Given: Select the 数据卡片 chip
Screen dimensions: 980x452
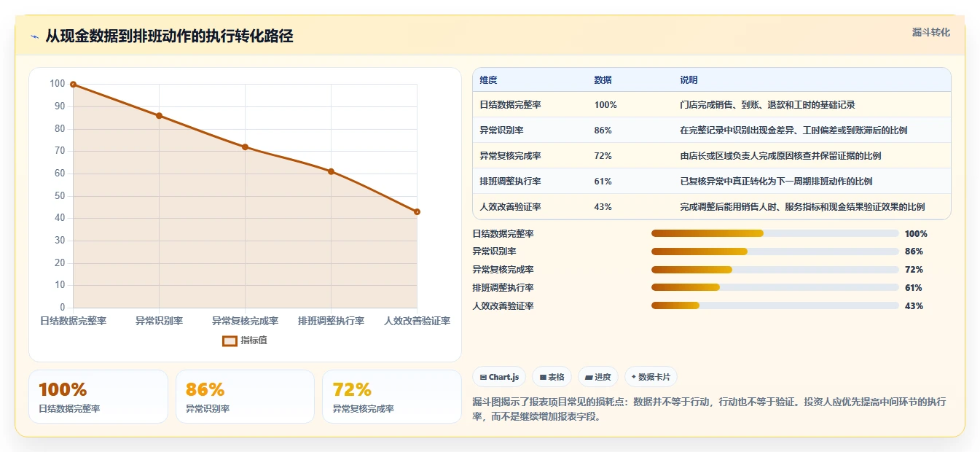Looking at the screenshot, I should click(x=651, y=377).
